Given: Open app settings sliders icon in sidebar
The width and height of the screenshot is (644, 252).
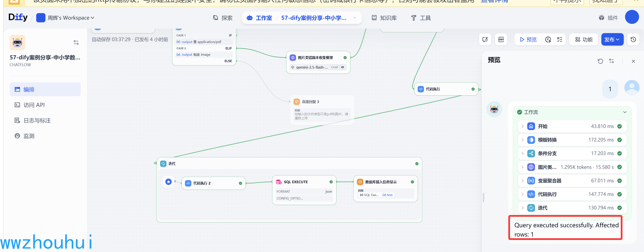Looking at the screenshot, I should [76, 42].
